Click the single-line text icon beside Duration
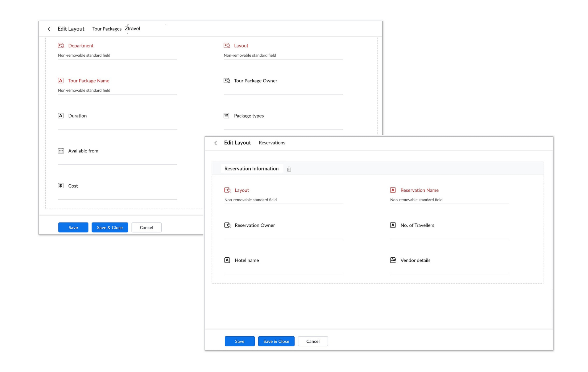 coord(61,115)
